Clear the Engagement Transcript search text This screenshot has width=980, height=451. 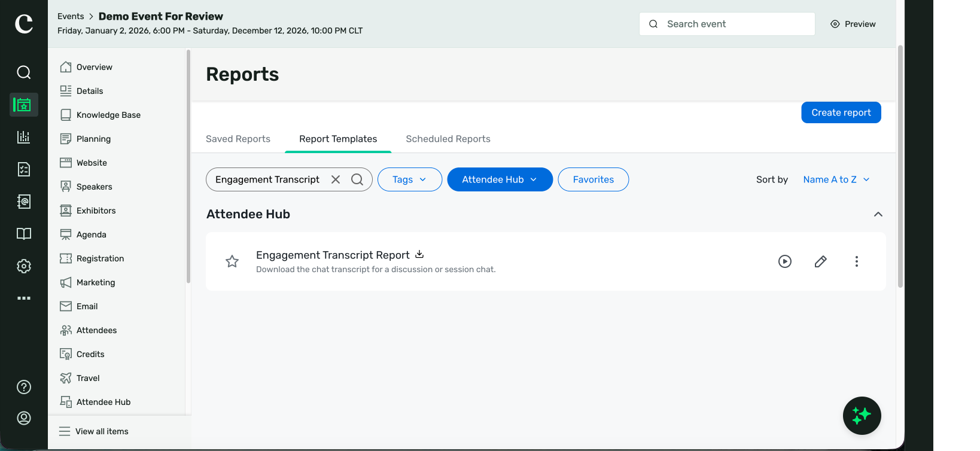[336, 179]
